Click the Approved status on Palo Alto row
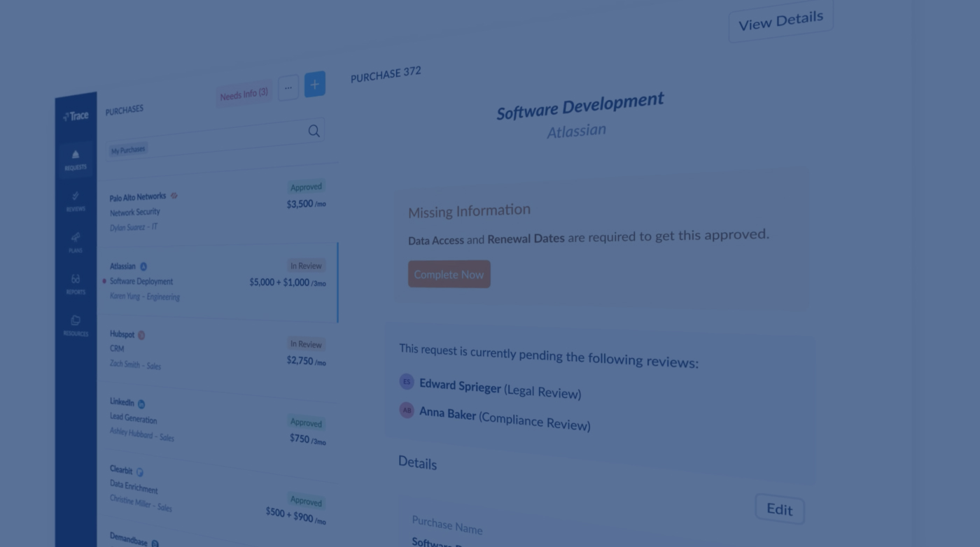The height and width of the screenshot is (547, 980). pos(306,187)
